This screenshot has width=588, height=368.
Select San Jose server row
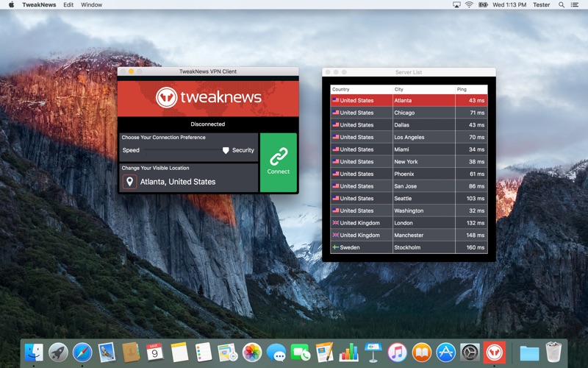pos(409,186)
